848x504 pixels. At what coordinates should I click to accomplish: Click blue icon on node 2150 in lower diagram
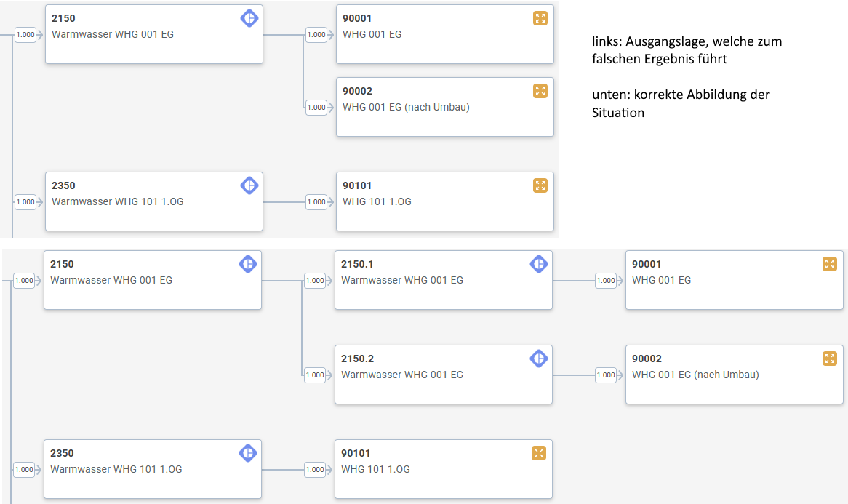point(248,264)
